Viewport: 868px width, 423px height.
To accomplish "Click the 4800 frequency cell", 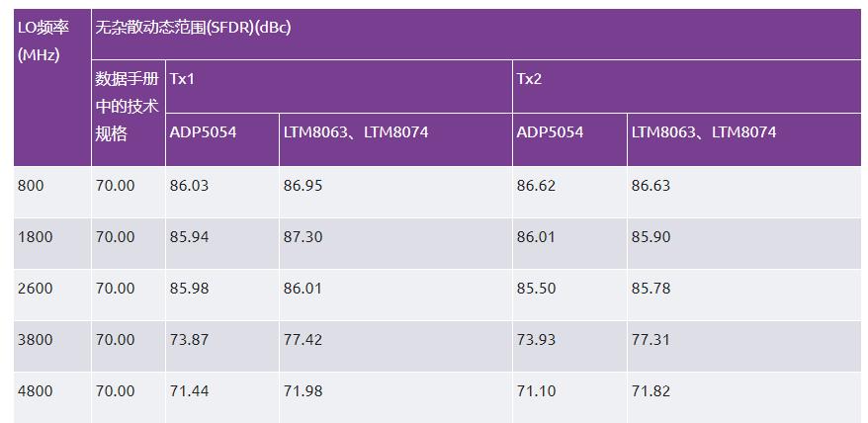I will pos(36,391).
